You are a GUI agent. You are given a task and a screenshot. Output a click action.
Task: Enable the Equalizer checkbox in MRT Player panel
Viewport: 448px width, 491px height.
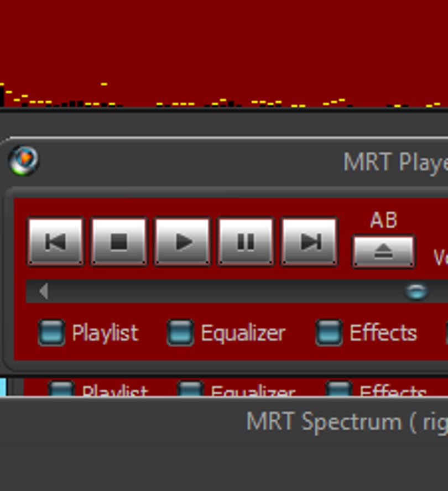(180, 332)
